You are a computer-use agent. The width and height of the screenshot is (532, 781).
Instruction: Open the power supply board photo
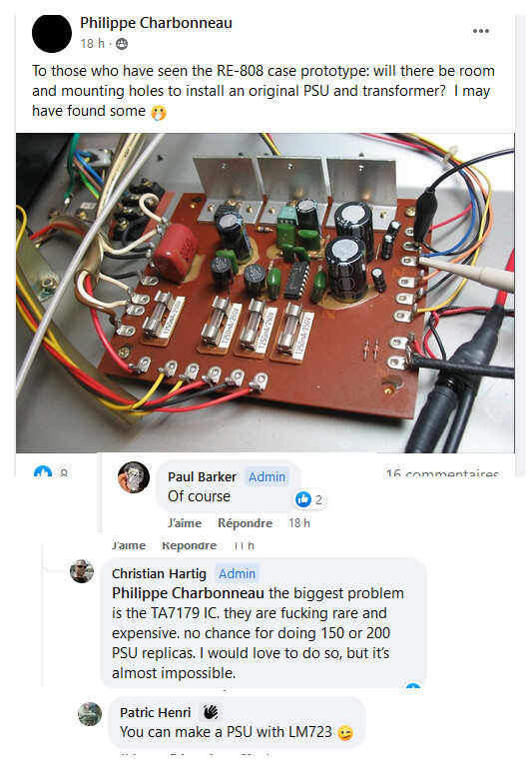point(266,293)
